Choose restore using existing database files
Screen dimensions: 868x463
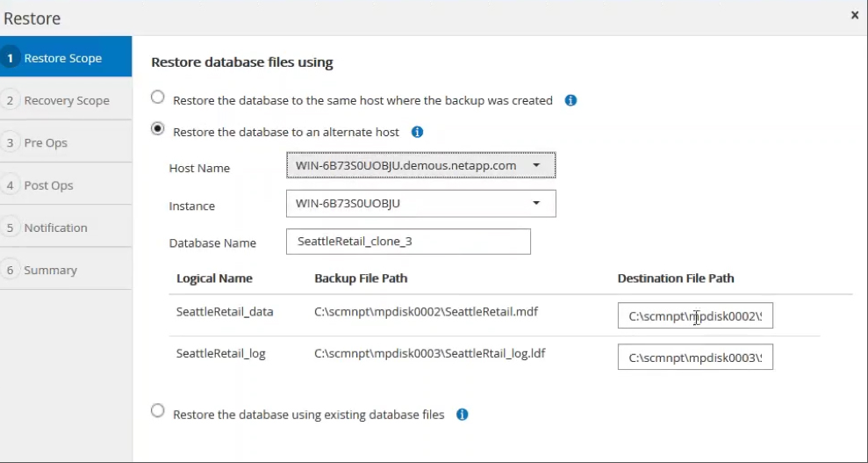[x=158, y=411]
